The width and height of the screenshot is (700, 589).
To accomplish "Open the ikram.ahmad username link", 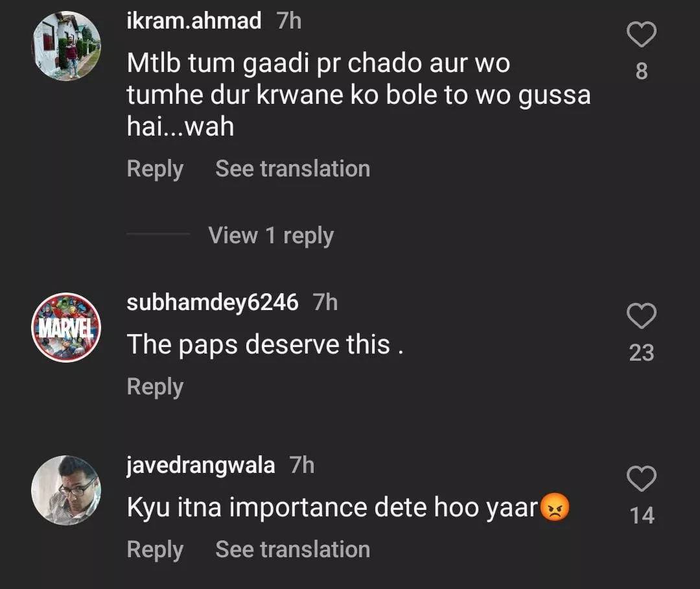I will [194, 21].
